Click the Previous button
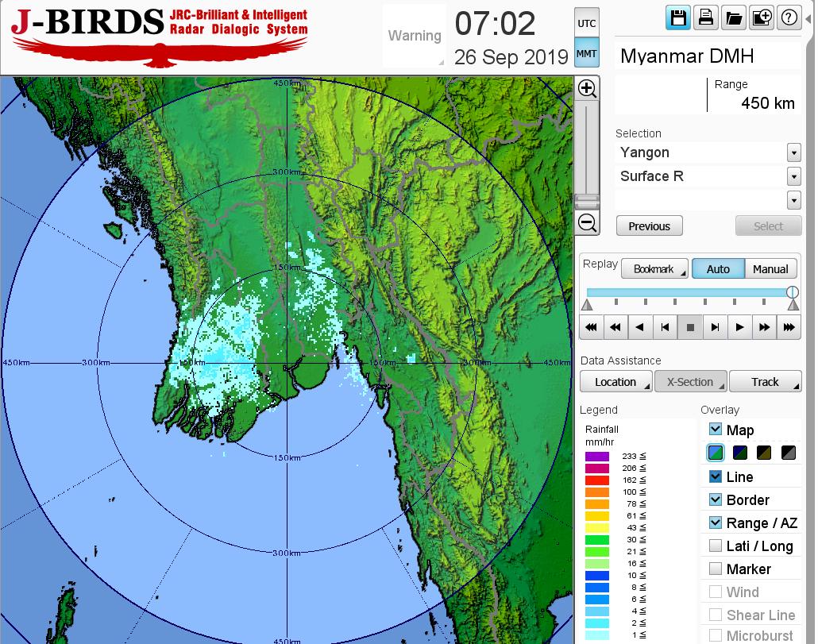Viewport: 818px width, 644px height. point(649,226)
